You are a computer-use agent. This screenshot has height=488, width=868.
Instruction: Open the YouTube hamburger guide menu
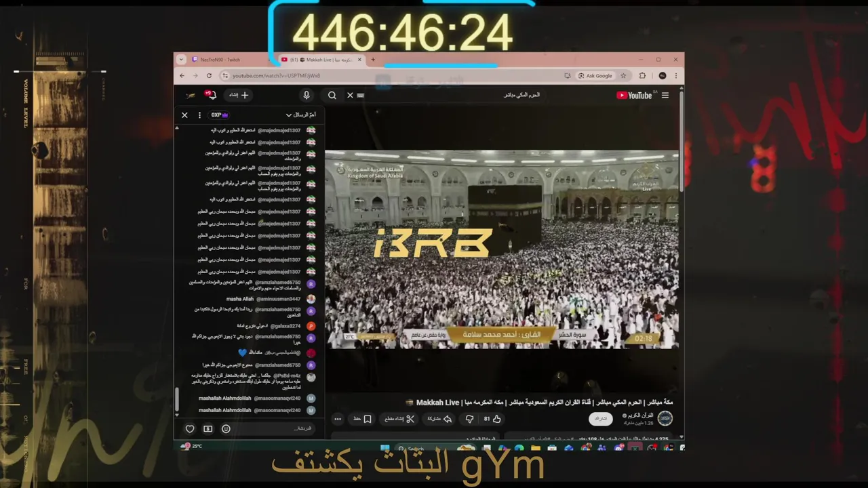click(665, 96)
